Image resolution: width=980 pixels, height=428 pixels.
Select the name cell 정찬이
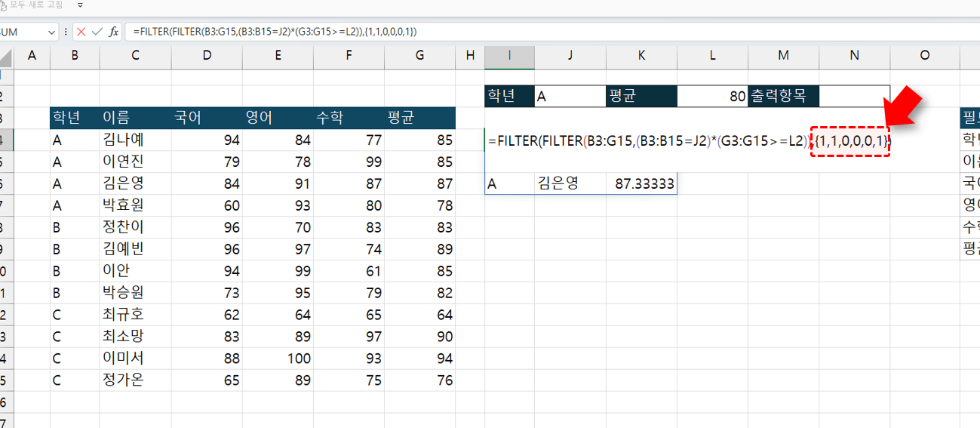pyautogui.click(x=135, y=227)
